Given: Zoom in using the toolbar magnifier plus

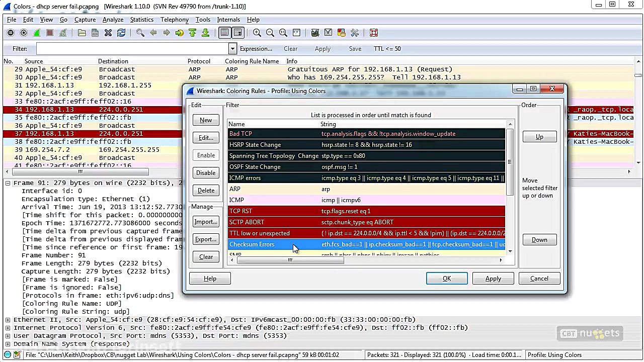Looking at the screenshot, I should (257, 33).
